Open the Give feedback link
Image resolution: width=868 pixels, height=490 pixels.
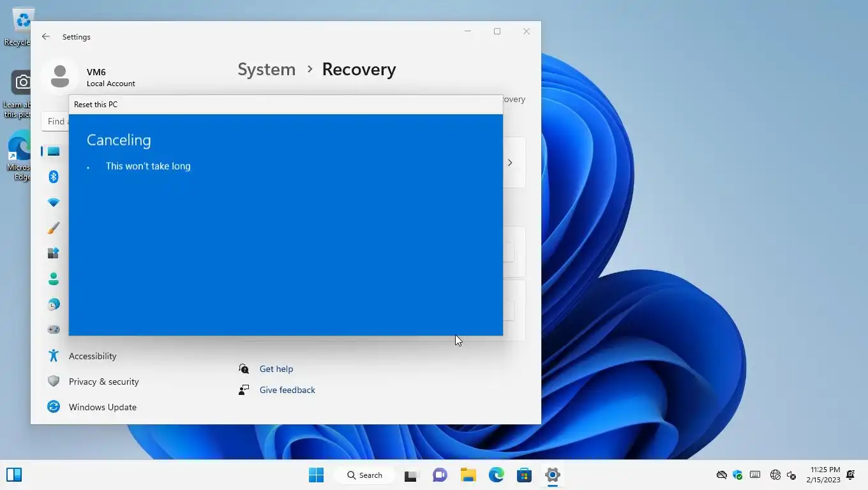pyautogui.click(x=287, y=390)
